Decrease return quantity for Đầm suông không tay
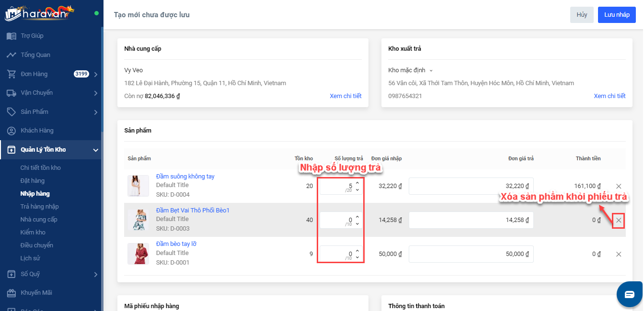The height and width of the screenshot is (311, 644). coord(357,189)
